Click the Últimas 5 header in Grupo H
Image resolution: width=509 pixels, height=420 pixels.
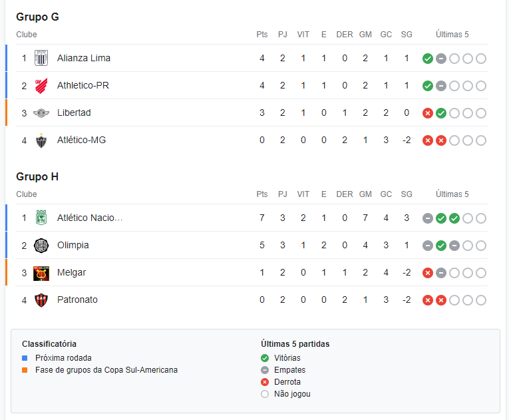(x=452, y=194)
